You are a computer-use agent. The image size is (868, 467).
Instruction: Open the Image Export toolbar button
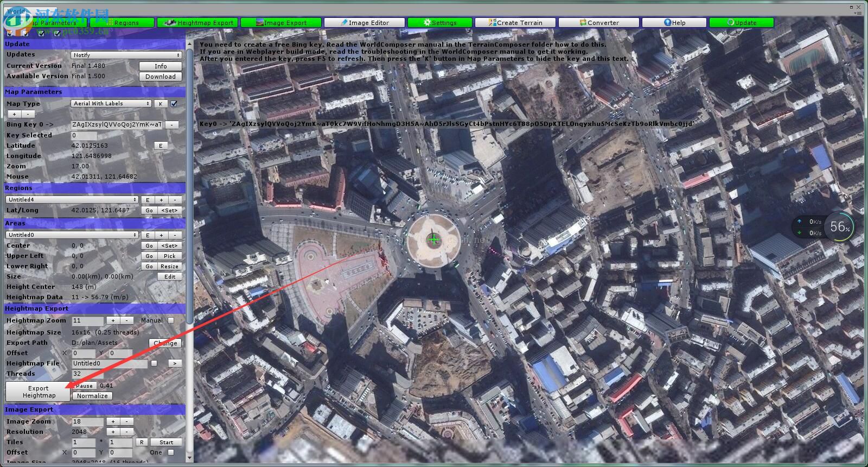(280, 23)
